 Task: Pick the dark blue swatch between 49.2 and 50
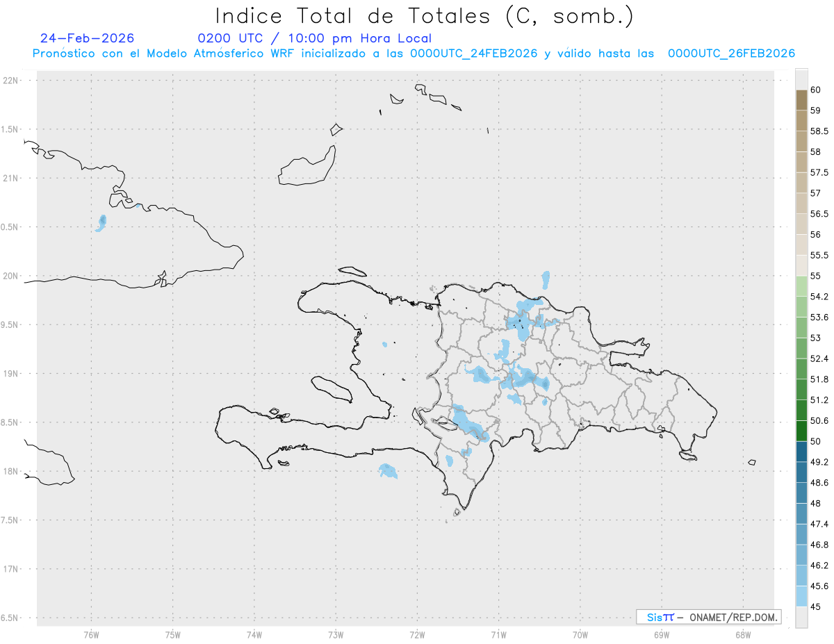point(801,452)
